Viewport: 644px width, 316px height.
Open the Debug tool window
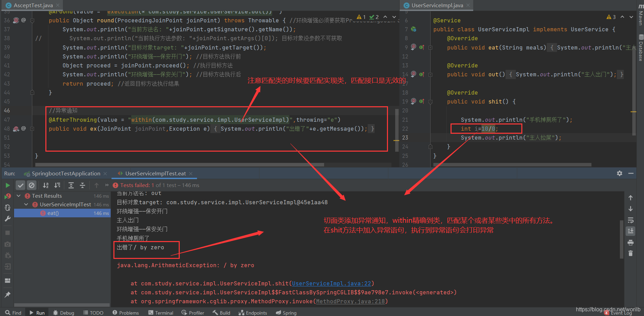click(64, 313)
